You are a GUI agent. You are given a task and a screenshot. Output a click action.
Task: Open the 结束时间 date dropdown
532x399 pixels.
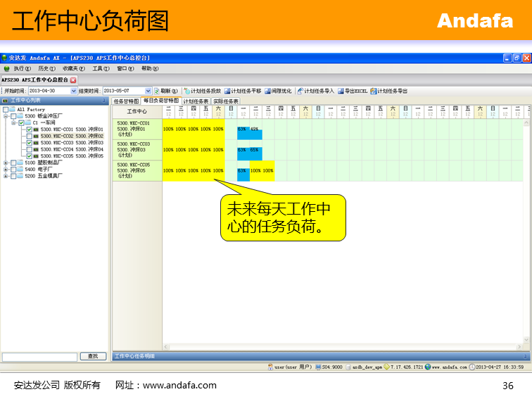tap(148, 91)
